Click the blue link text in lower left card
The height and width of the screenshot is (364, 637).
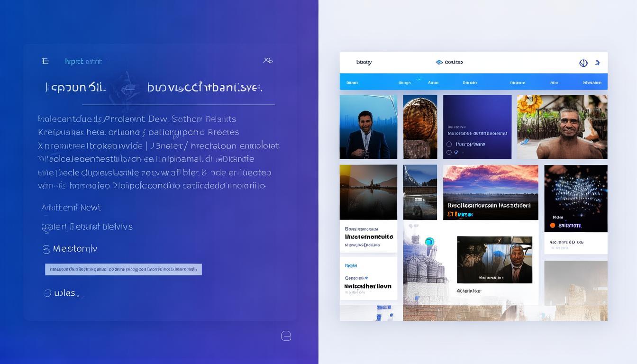click(351, 265)
